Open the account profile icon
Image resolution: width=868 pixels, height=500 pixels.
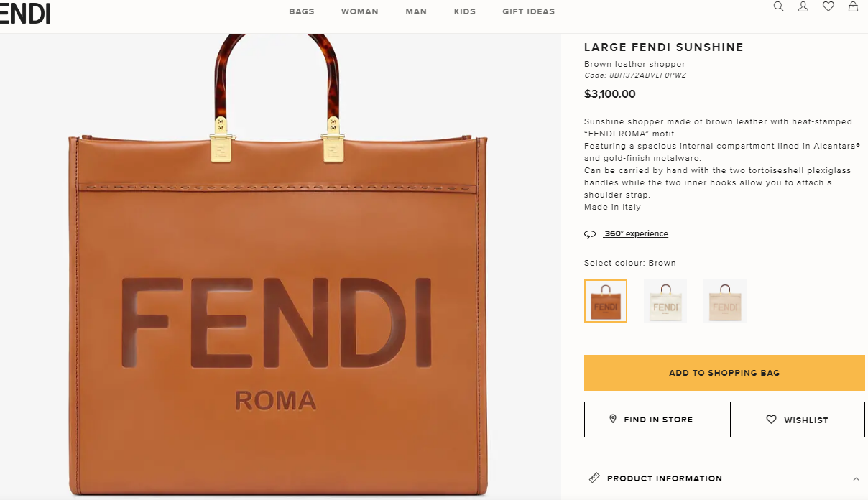point(803,6)
